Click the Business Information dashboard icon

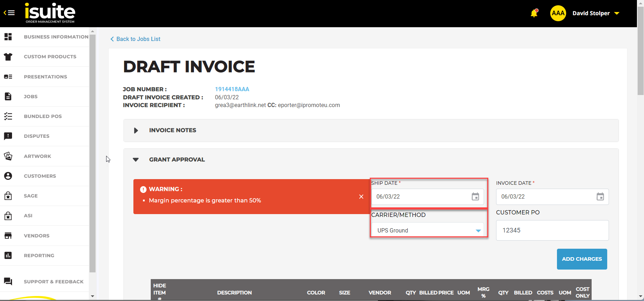[8, 37]
